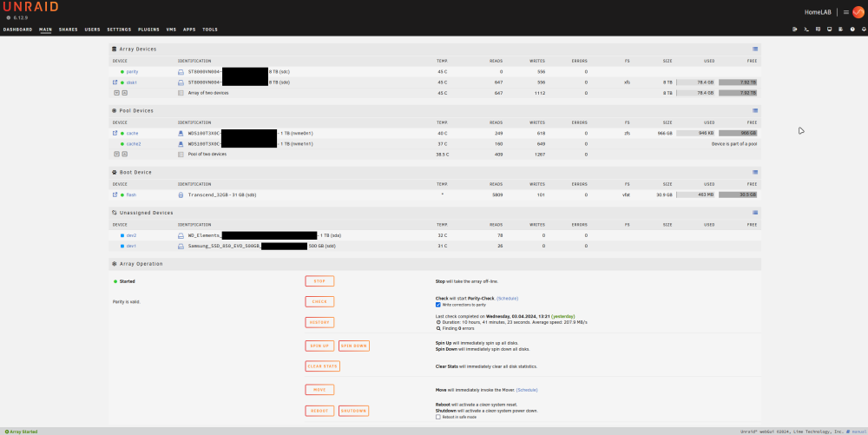Browse flash via its external link icon

point(115,194)
